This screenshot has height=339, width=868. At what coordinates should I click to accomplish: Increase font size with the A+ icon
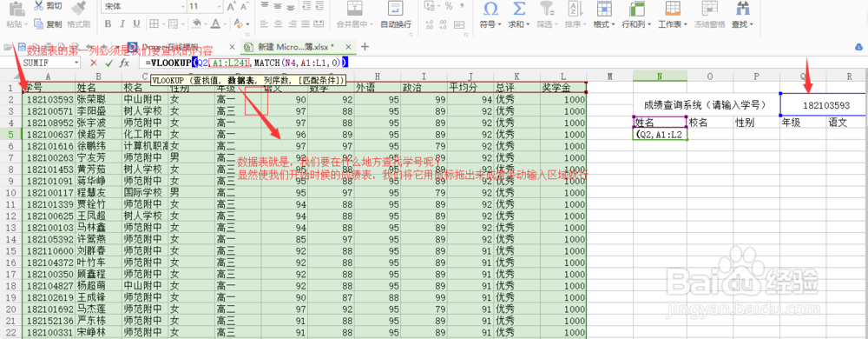pyautogui.click(x=232, y=7)
